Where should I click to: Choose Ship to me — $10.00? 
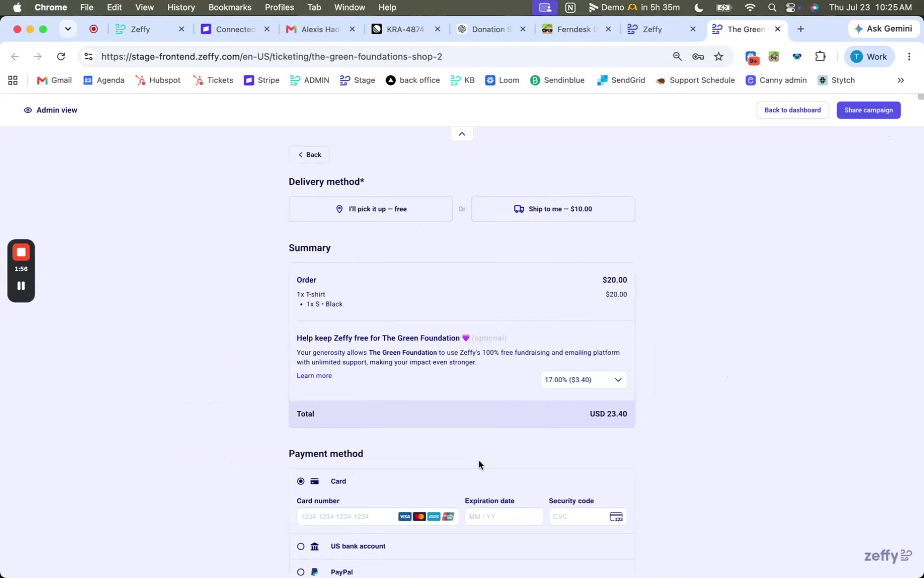click(x=553, y=209)
